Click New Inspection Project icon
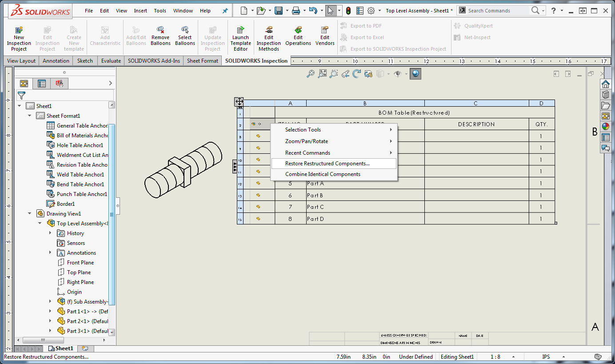The width and height of the screenshot is (615, 364). pyautogui.click(x=19, y=38)
